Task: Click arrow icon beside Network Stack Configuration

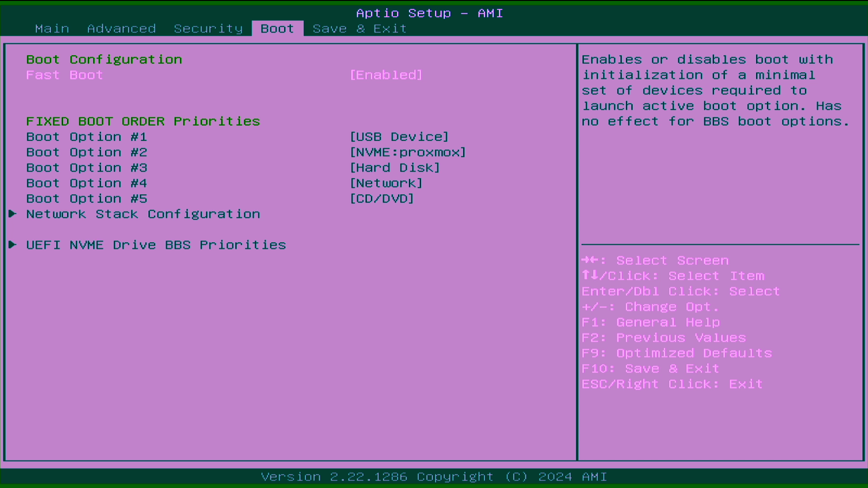Action: pyautogui.click(x=13, y=214)
